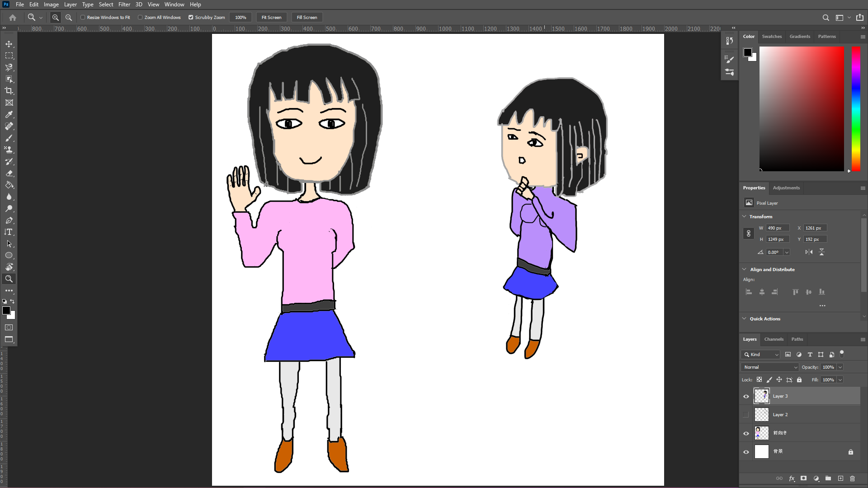Collapse Align and Distribute section
868x488 pixels.
(745, 269)
